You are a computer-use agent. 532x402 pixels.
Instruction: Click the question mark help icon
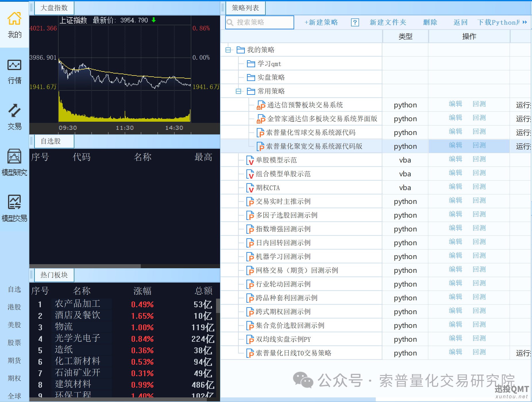point(355,22)
